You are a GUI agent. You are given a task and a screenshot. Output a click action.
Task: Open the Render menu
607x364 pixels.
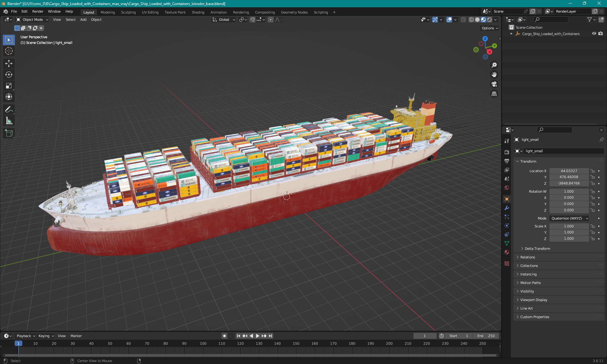(x=38, y=11)
